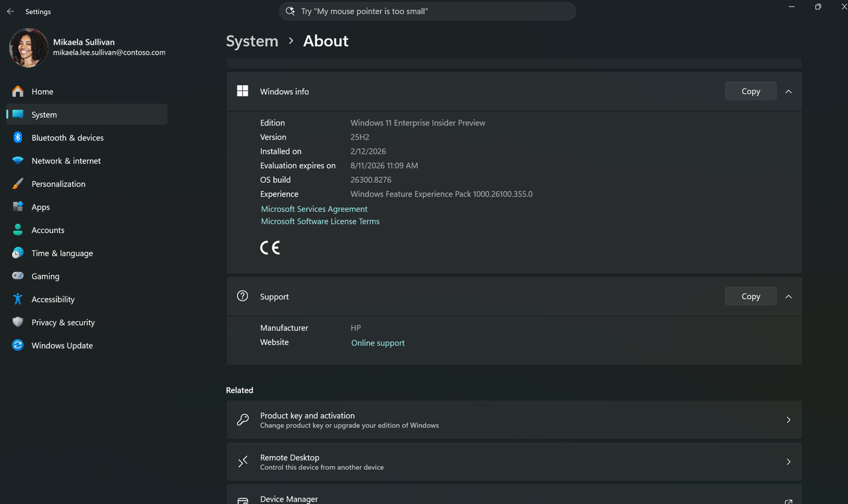Click System in the breadcrumb

(252, 41)
